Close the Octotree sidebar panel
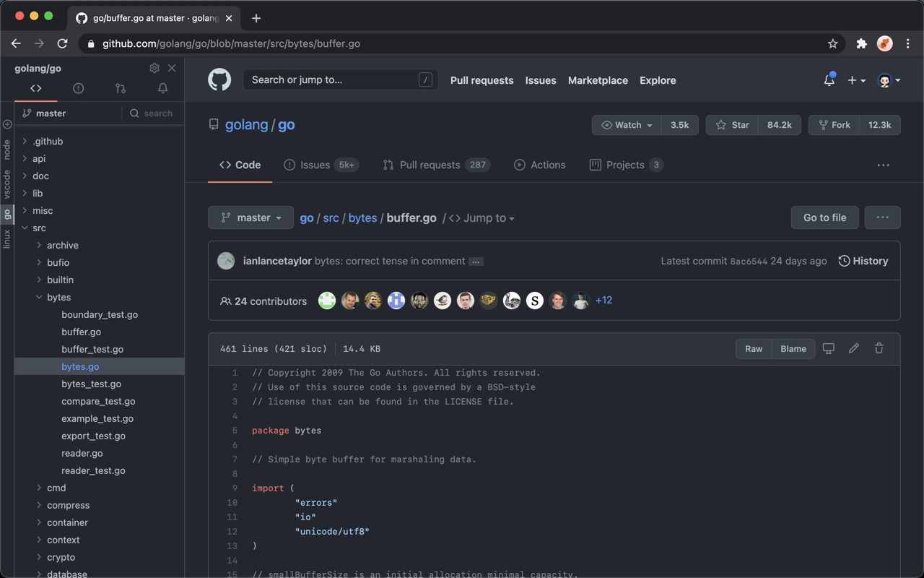The width and height of the screenshot is (924, 578). [x=172, y=68]
